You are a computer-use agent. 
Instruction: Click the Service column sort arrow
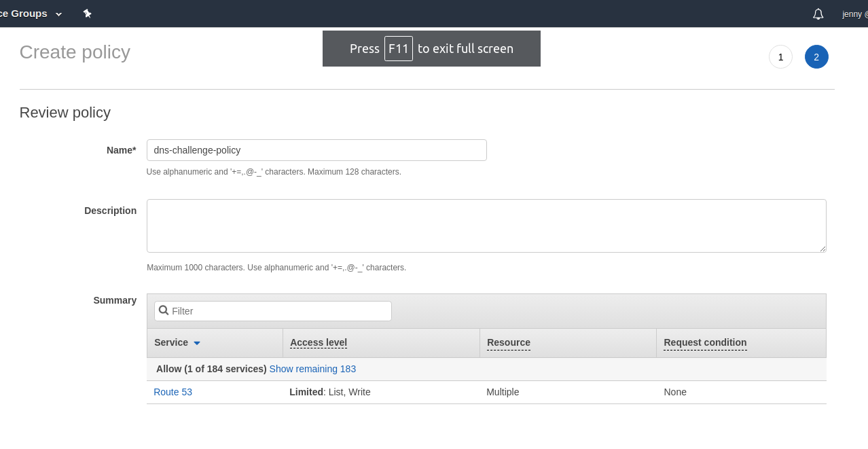tap(197, 343)
